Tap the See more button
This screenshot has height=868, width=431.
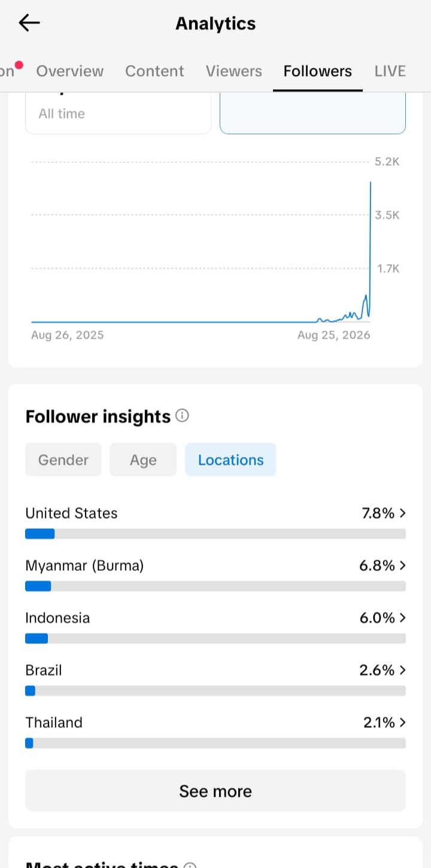click(215, 791)
